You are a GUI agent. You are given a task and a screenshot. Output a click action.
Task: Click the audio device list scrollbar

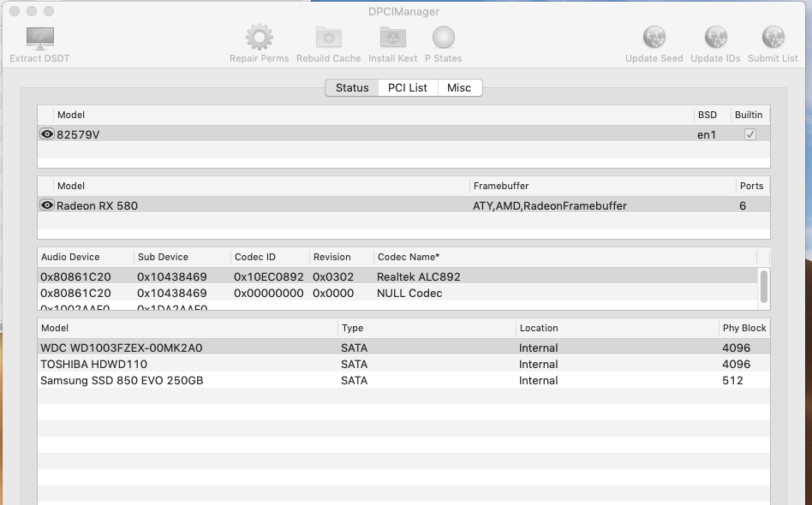(763, 286)
